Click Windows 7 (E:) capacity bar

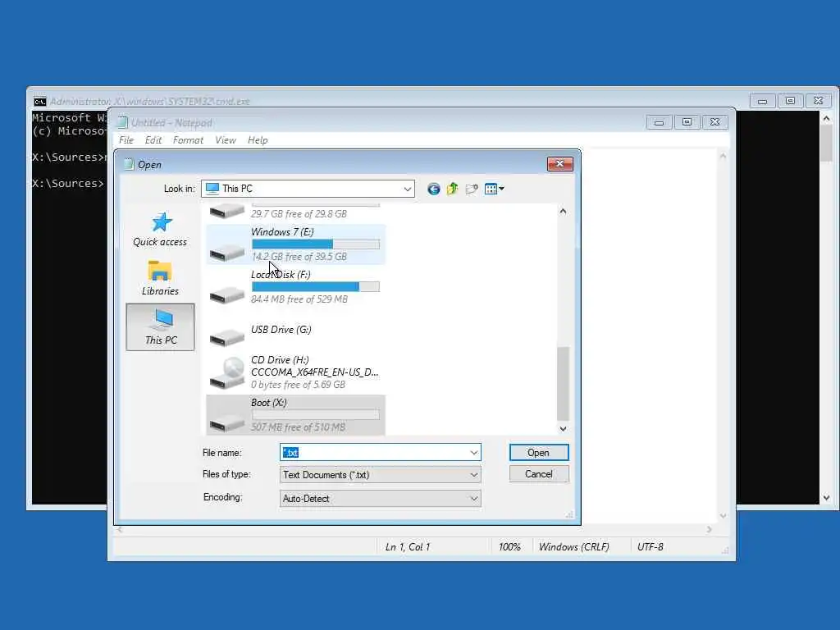coord(316,244)
